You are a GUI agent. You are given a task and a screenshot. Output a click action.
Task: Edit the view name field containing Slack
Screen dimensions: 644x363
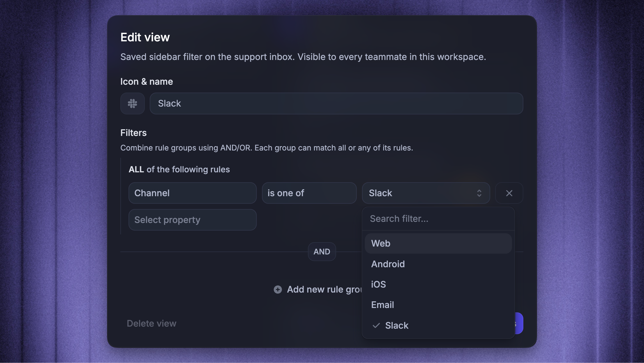(x=336, y=104)
